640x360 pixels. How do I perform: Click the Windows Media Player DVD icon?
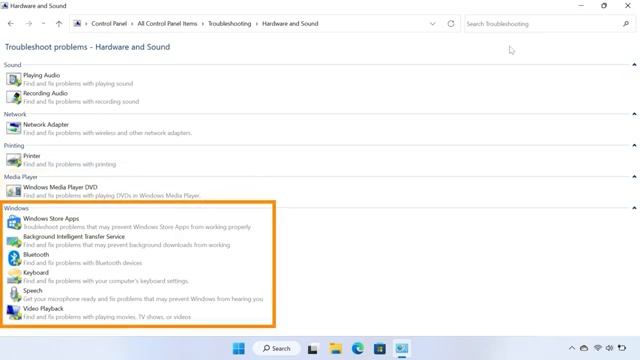click(x=13, y=191)
